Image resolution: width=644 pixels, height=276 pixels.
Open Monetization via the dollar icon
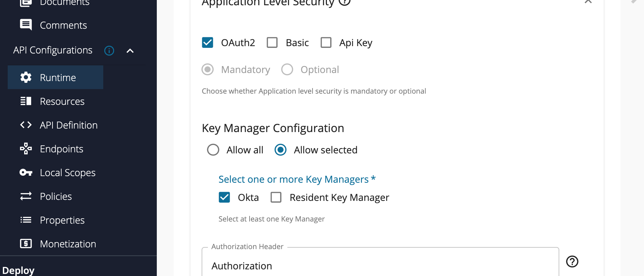coord(25,244)
